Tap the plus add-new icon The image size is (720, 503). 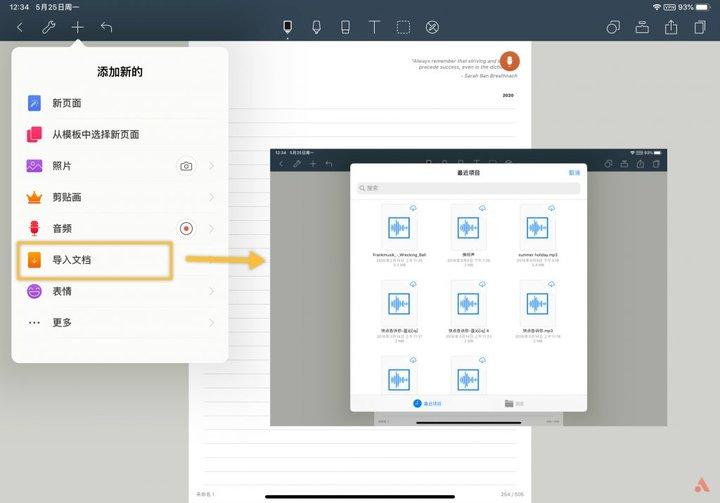tap(78, 28)
